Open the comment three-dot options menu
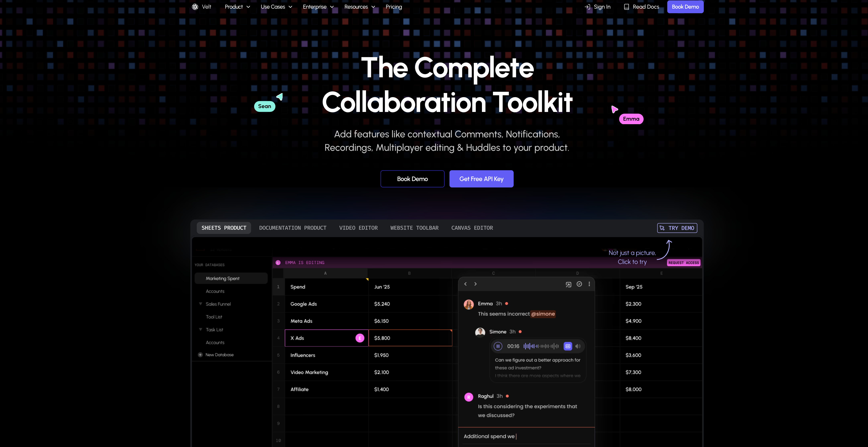868x447 pixels. [589, 284]
